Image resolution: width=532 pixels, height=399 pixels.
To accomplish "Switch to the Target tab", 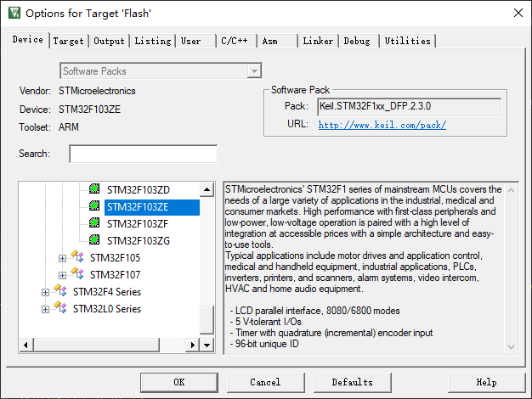I will [69, 41].
